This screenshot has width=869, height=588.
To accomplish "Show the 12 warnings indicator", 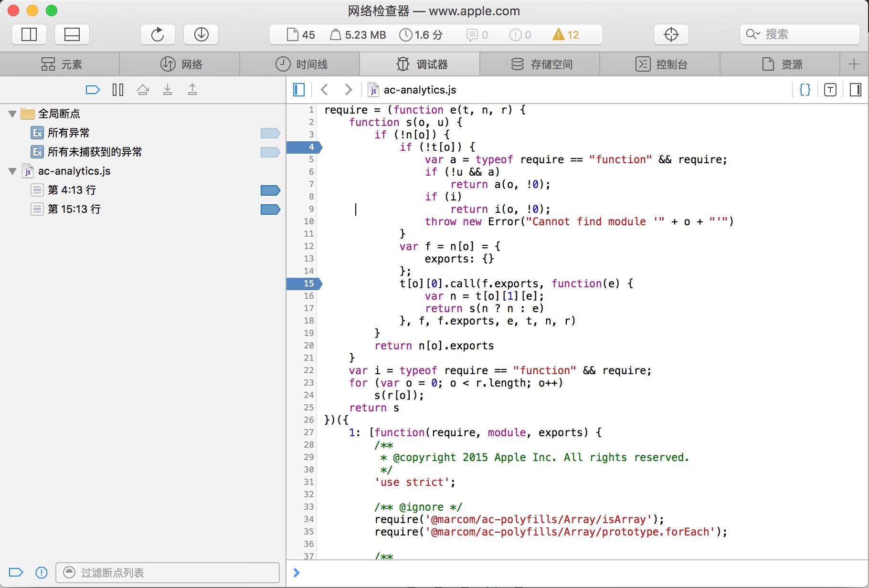I will 566,35.
